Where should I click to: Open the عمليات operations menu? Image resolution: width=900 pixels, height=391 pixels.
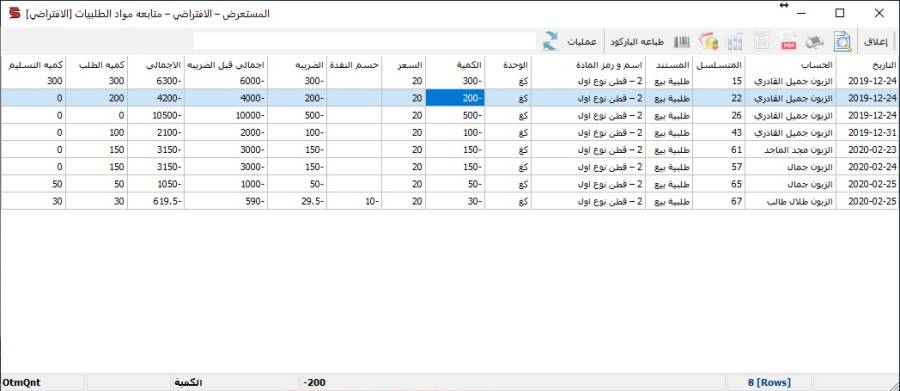pos(582,42)
